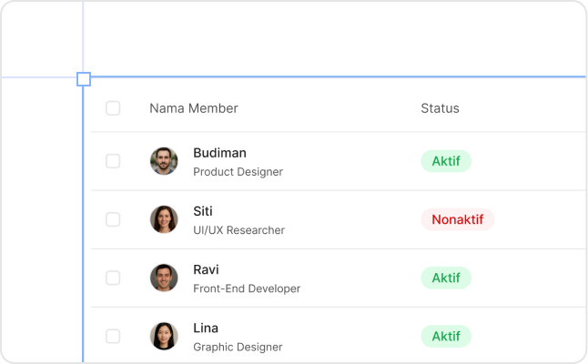
Task: Click Lina's Aktif status badge
Action: 445,336
